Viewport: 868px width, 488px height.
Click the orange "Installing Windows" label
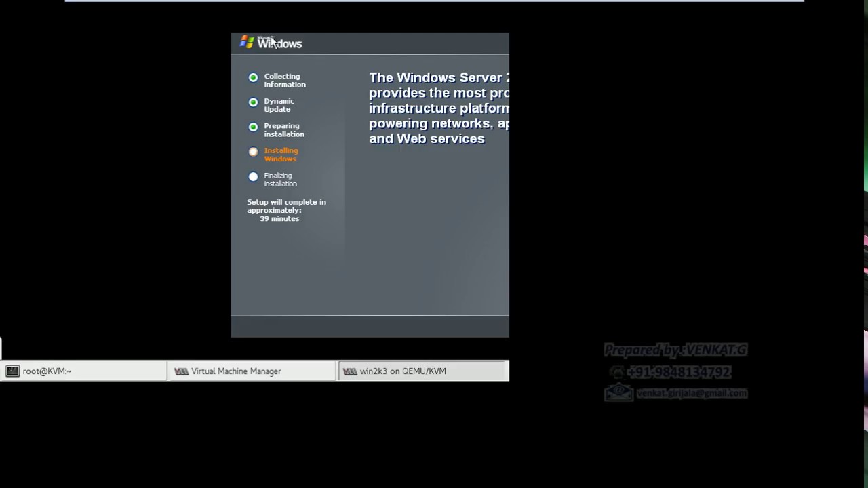(281, 155)
